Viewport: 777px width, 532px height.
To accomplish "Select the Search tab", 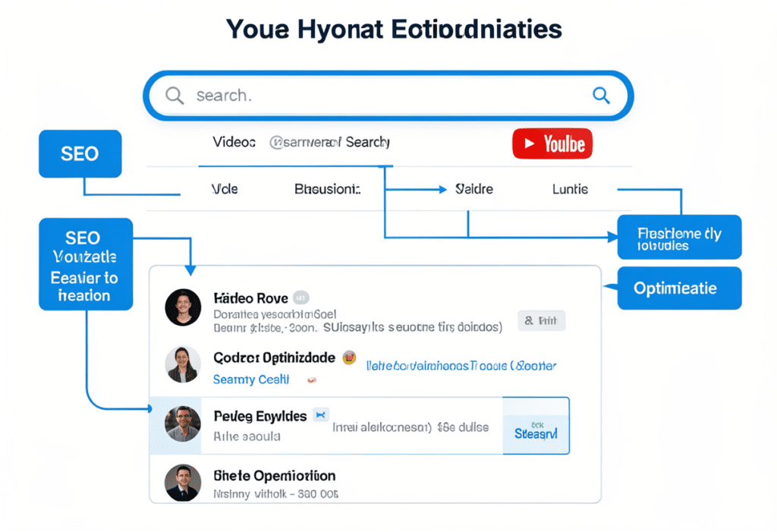I will (x=367, y=142).
